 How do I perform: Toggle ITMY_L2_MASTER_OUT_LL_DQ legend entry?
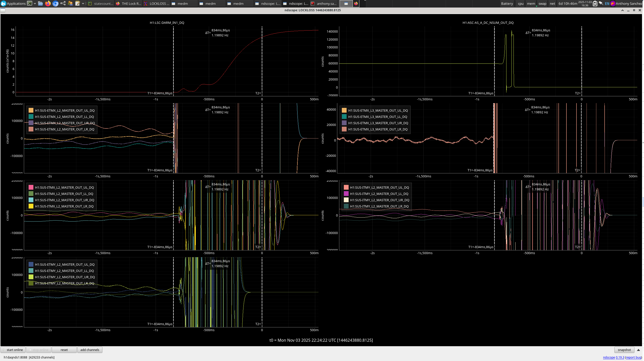pyautogui.click(x=379, y=194)
